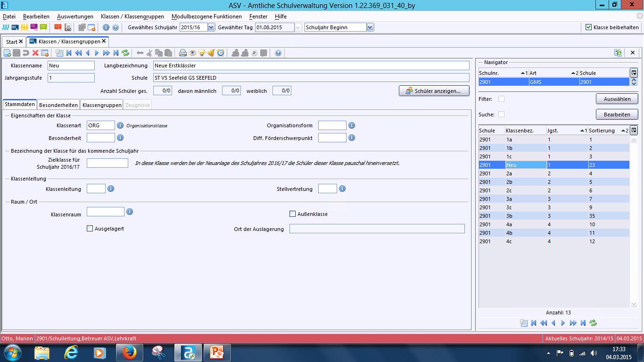Select class row 1a in list
644x362 pixels.
[x=554, y=140]
